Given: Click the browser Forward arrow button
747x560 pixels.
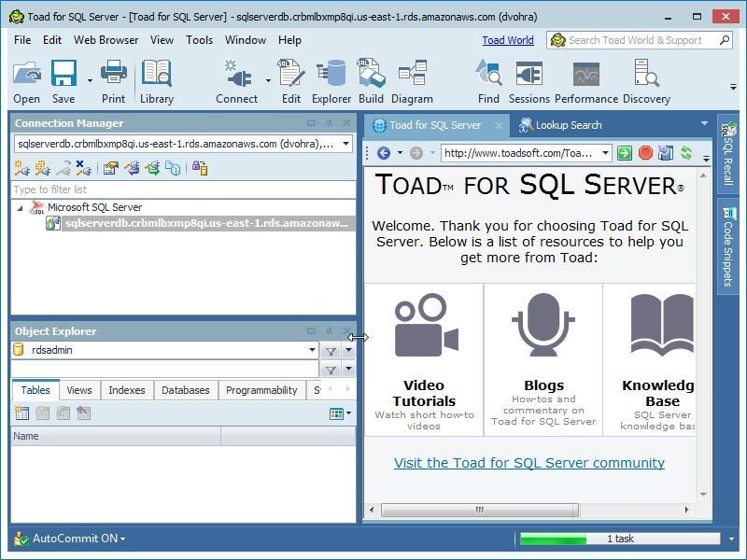Looking at the screenshot, I should [416, 153].
